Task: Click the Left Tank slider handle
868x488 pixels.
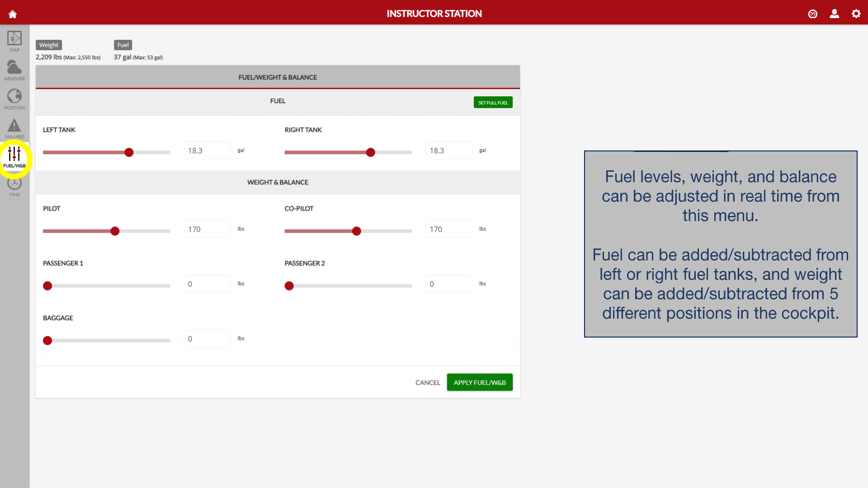Action: [129, 152]
